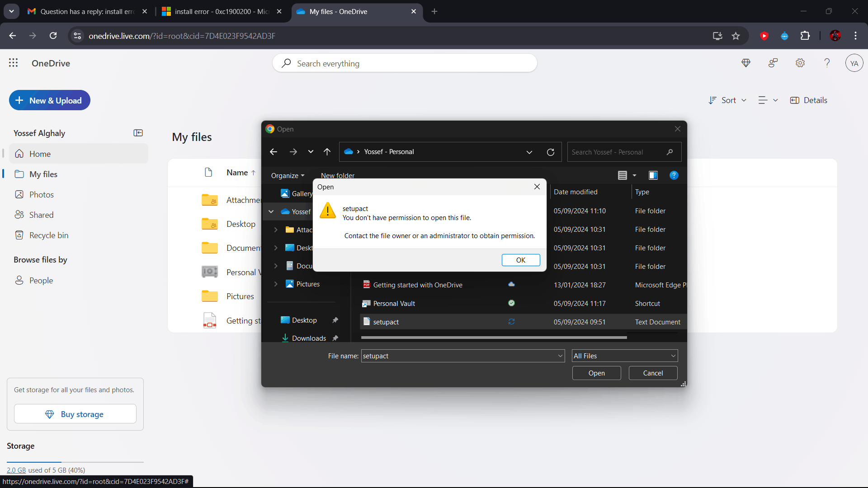Click the File name input field

[x=459, y=356]
